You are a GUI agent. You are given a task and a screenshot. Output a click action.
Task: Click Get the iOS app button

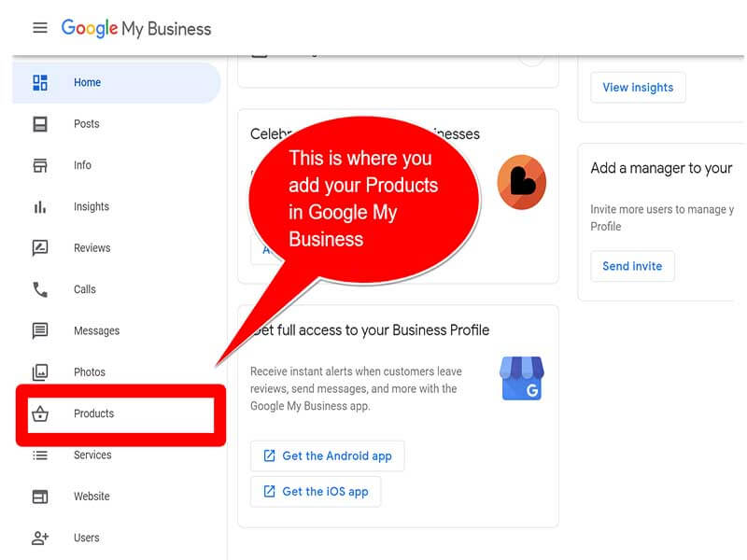[316, 492]
